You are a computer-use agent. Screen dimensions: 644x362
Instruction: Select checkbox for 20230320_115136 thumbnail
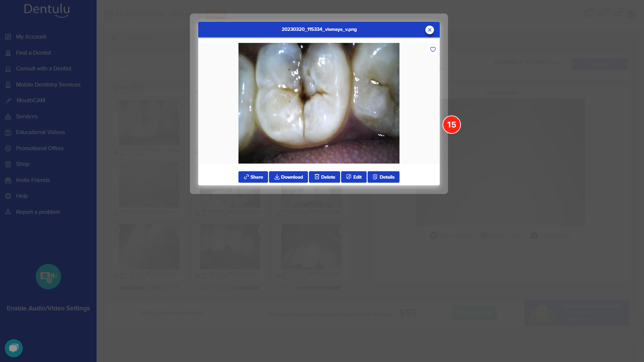tap(199, 230)
